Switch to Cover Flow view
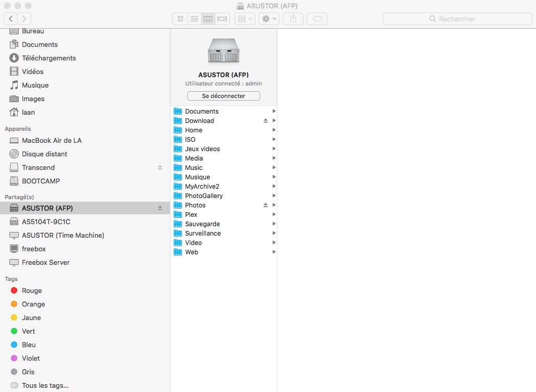Image resolution: width=536 pixels, height=392 pixels. point(222,19)
